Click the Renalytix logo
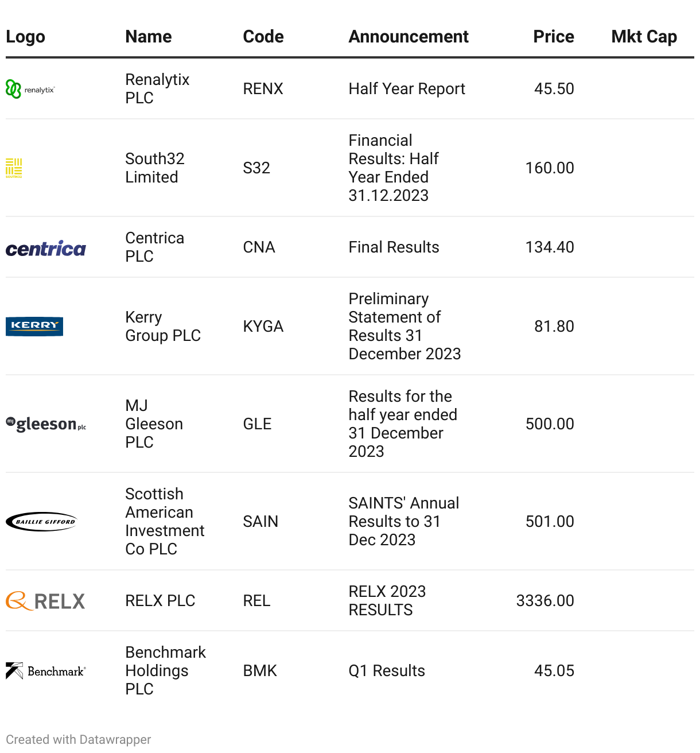 [30, 90]
